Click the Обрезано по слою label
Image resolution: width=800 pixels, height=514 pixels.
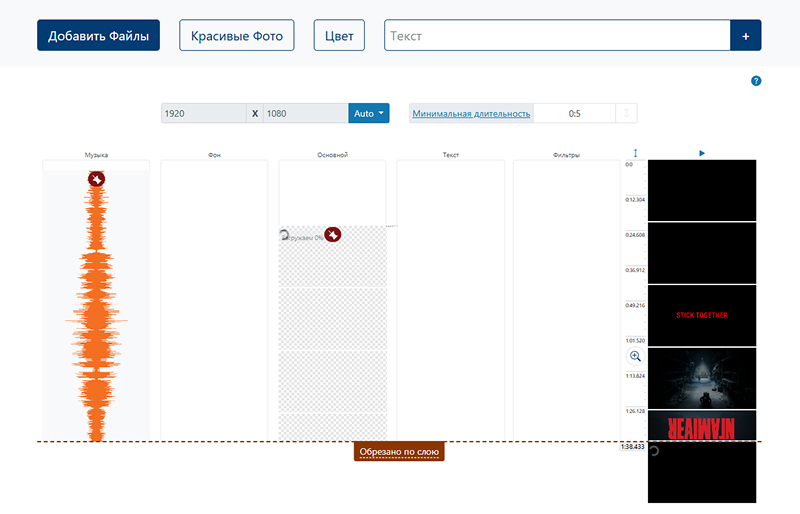click(398, 452)
